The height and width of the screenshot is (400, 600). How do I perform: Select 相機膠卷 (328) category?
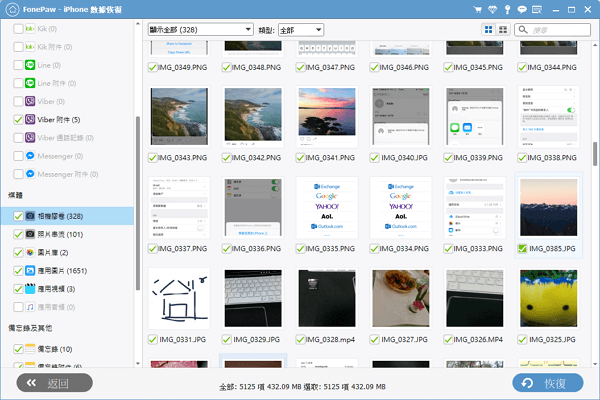[x=67, y=216]
